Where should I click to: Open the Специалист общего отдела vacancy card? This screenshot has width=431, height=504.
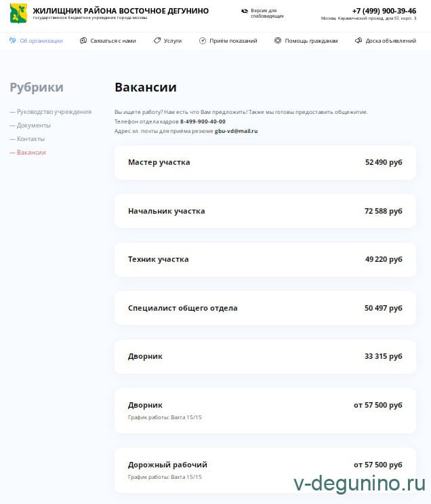click(x=265, y=308)
